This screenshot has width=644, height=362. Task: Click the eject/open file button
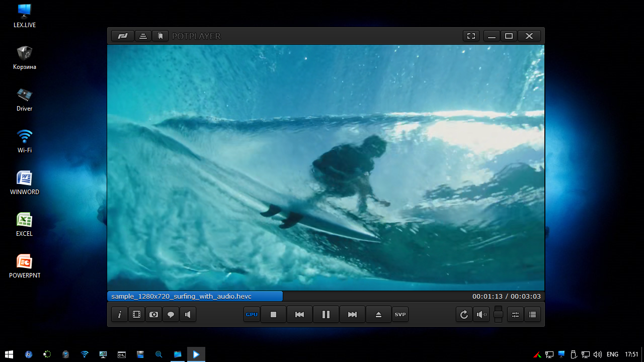point(378,315)
